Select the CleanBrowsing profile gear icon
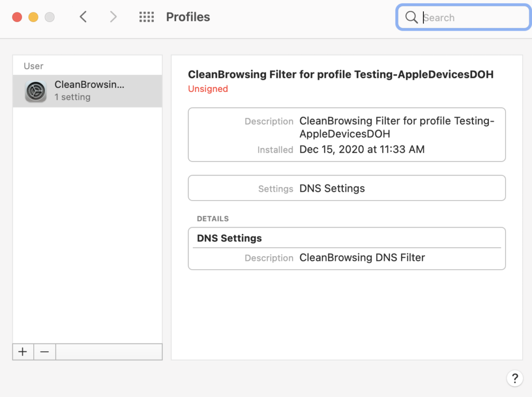Screen dimensions: 532x397 (36, 91)
